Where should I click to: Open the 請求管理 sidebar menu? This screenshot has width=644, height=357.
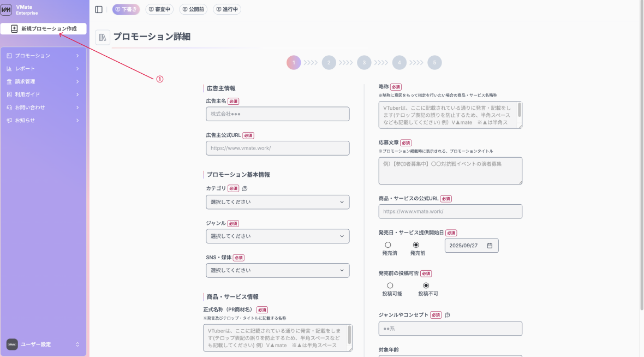coord(43,81)
